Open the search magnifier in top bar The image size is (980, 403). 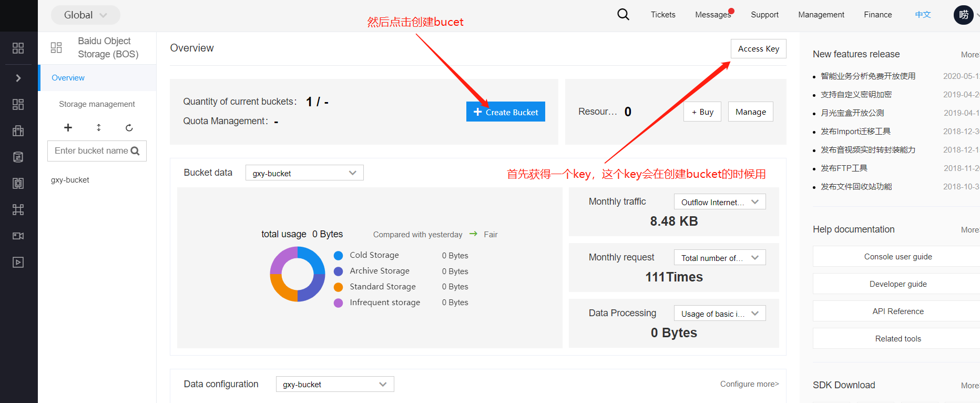point(623,14)
